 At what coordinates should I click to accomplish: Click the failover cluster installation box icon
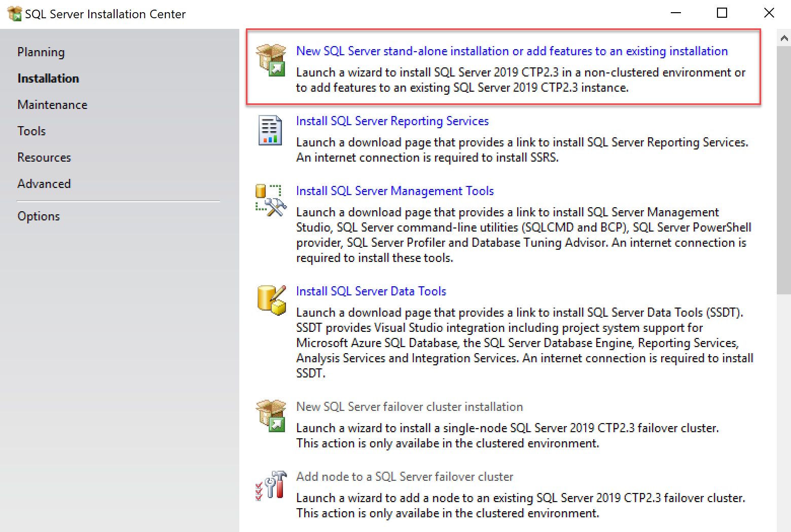coord(271,415)
